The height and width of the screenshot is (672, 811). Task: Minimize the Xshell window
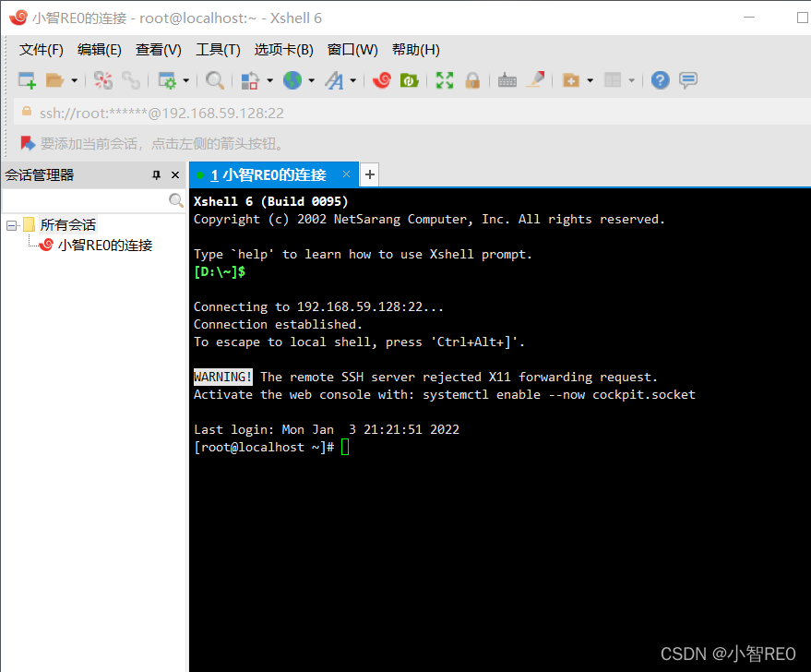(x=749, y=18)
